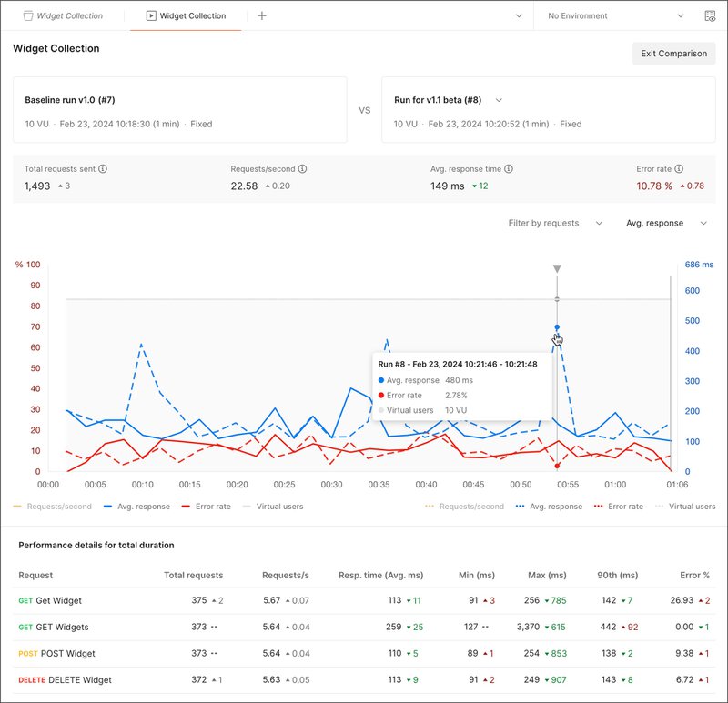Click the info icon beside Error rate
This screenshot has height=703, width=728.
[x=679, y=168]
